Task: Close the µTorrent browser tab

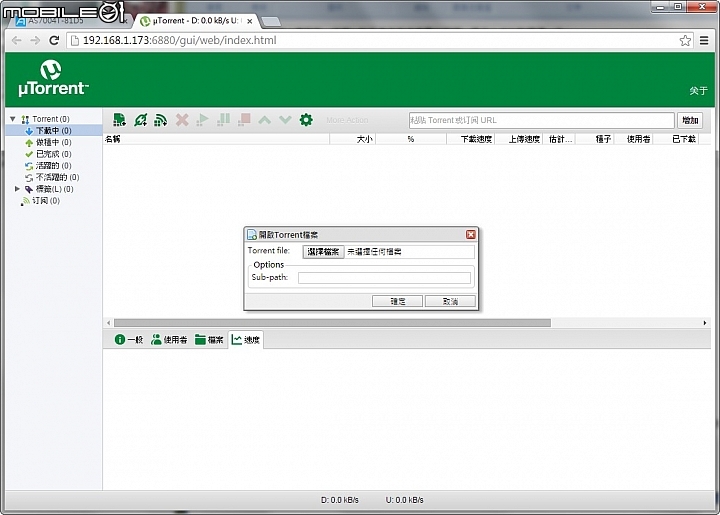Action: [249, 21]
